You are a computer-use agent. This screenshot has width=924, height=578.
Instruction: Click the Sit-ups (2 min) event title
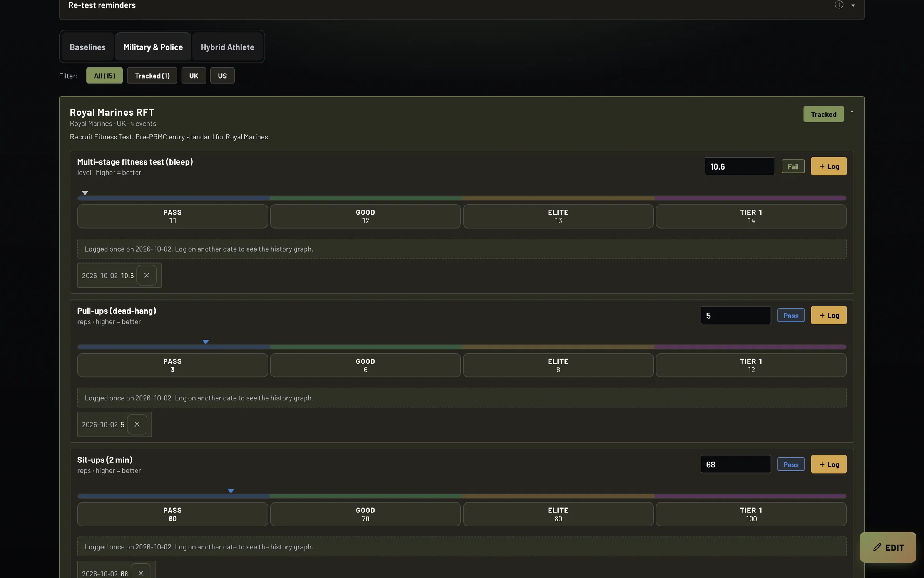pos(105,460)
